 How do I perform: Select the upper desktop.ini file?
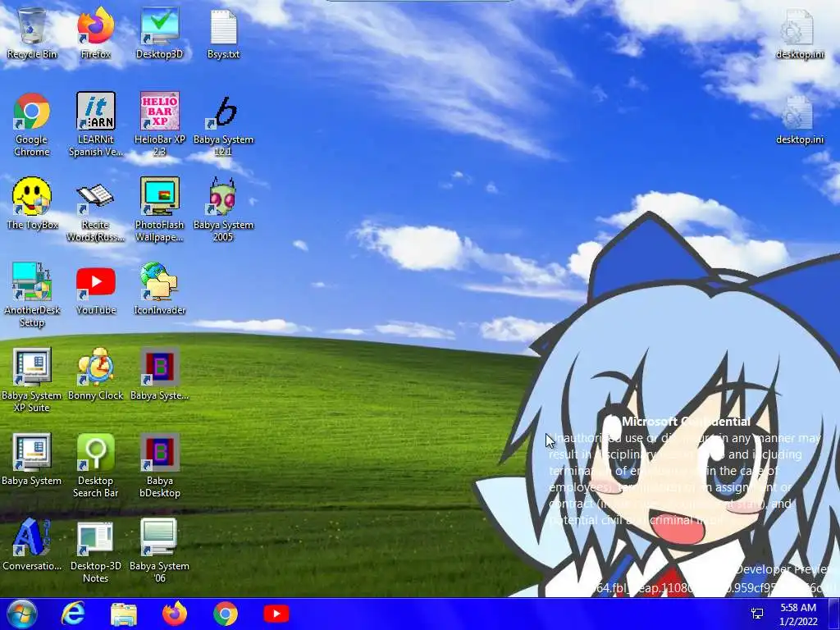tap(799, 33)
